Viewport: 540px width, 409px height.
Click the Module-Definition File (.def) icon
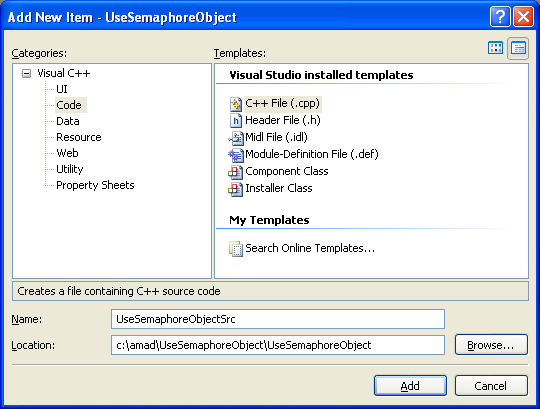pyautogui.click(x=236, y=155)
